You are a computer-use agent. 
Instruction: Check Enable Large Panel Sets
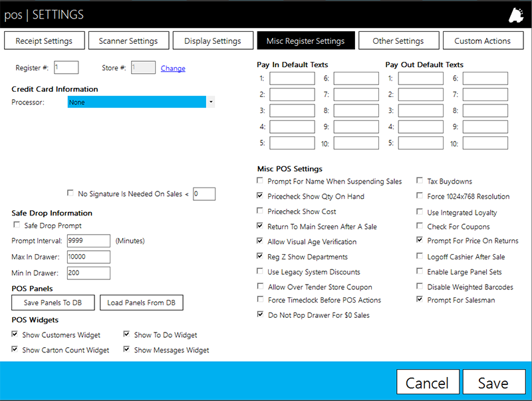coord(420,271)
